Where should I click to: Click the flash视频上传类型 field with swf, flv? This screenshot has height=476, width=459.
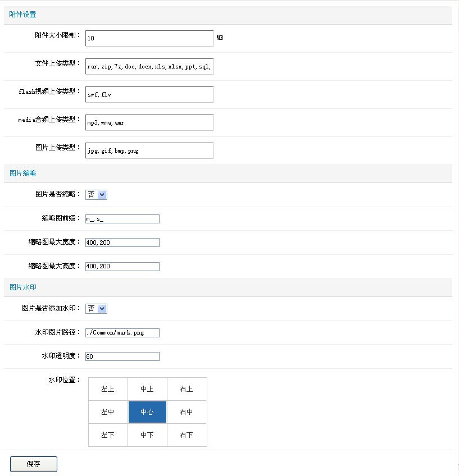coord(149,94)
